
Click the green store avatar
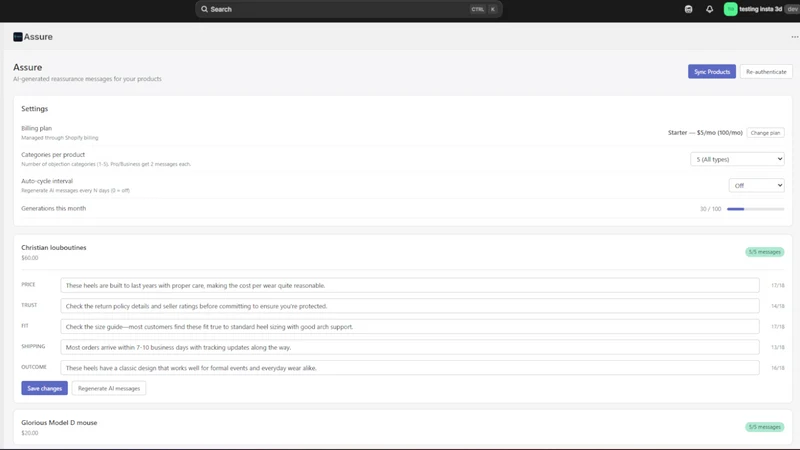(x=730, y=9)
